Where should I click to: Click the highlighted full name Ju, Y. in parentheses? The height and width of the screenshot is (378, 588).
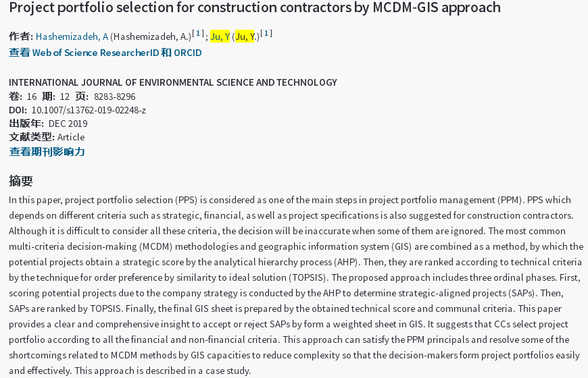point(245,36)
